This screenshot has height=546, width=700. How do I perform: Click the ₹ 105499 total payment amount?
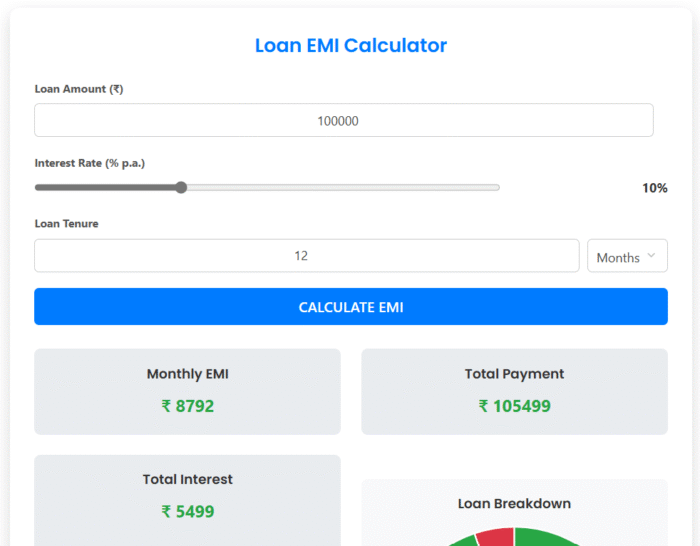(x=514, y=406)
